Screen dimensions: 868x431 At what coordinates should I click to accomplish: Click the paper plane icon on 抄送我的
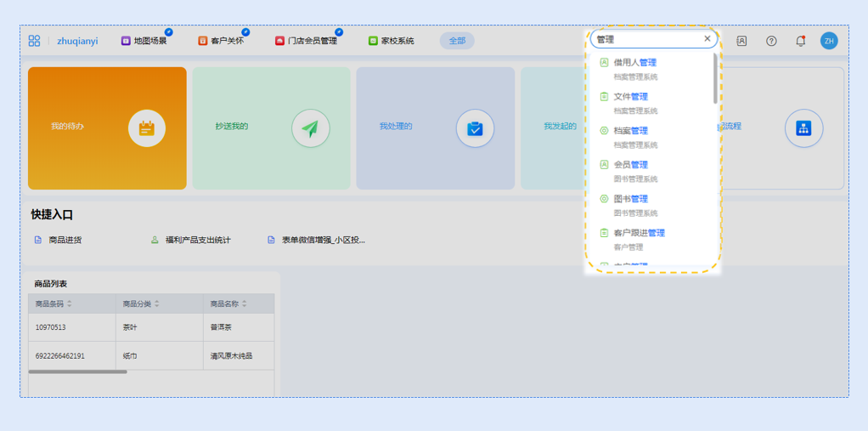(x=311, y=128)
